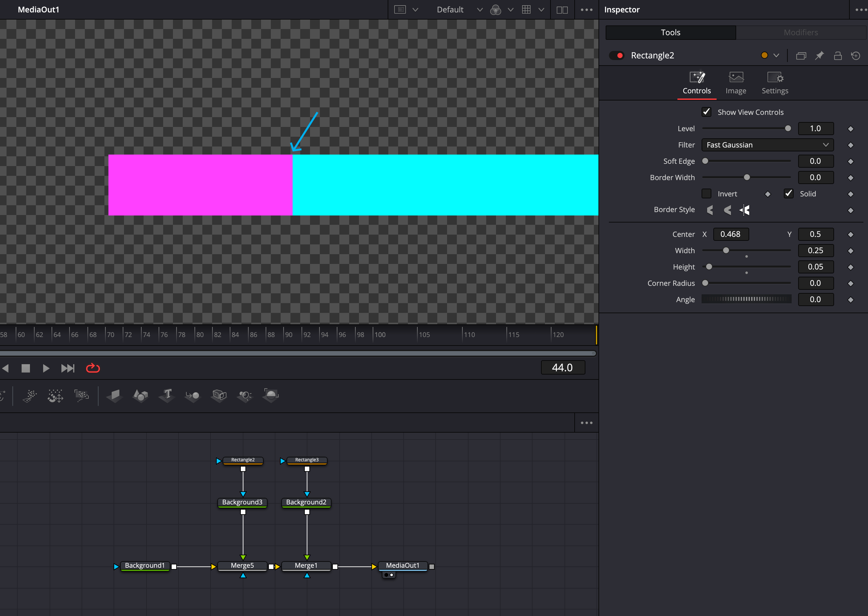868x616 pixels.
Task: Add a Spotlight 3D node
Action: point(245,396)
